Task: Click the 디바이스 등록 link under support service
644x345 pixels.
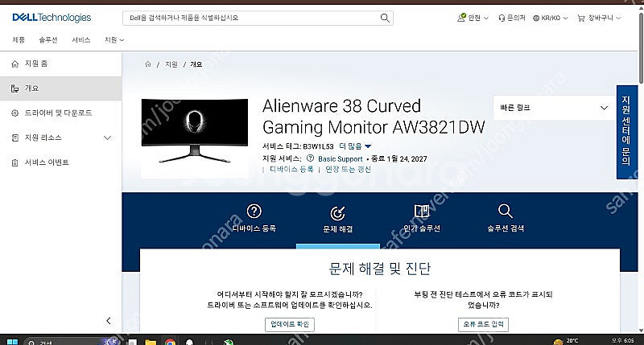Action: click(291, 169)
